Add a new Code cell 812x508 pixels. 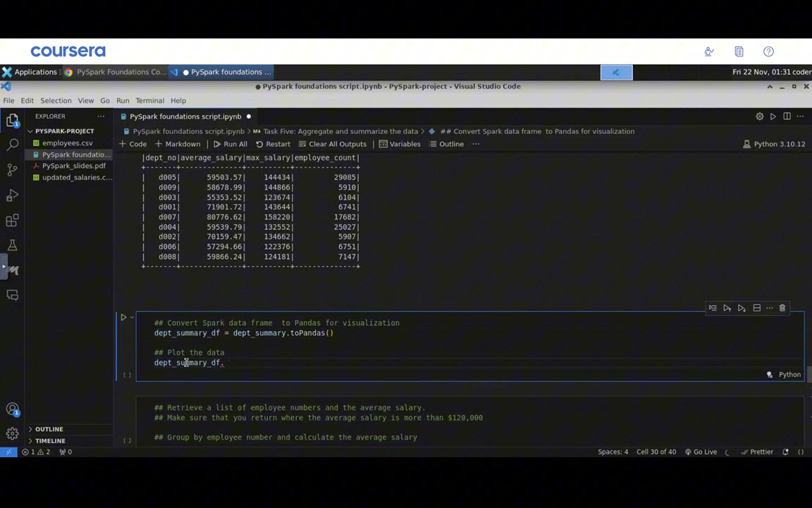point(133,144)
